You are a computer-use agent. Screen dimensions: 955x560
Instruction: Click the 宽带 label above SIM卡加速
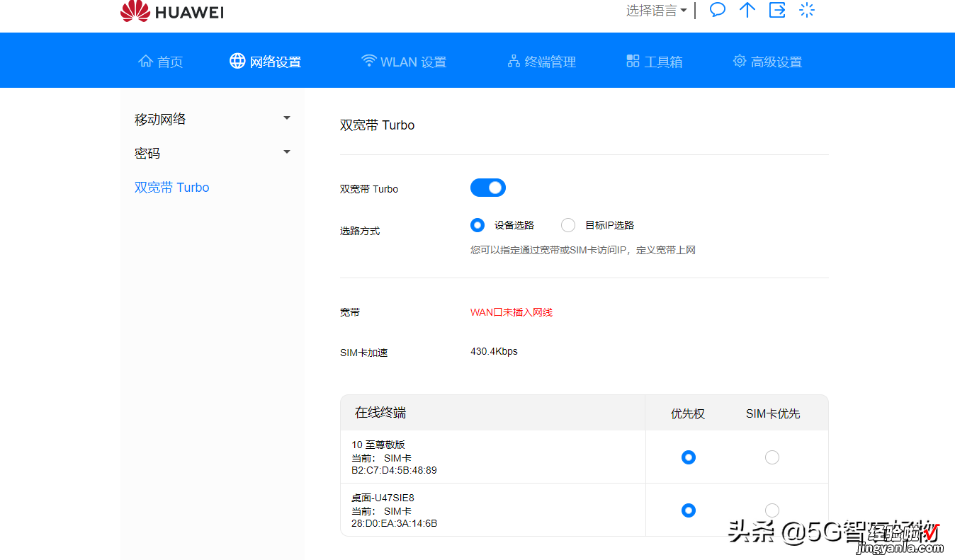[x=350, y=312]
